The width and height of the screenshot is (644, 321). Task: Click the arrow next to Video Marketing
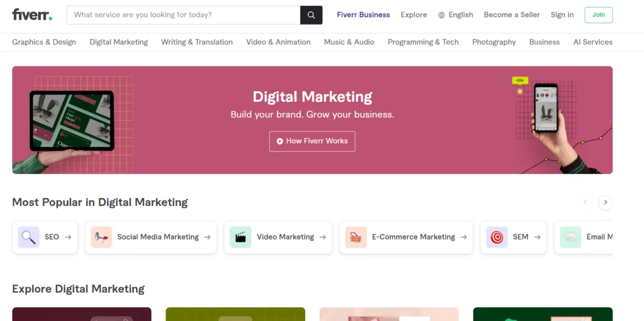pyautogui.click(x=323, y=237)
